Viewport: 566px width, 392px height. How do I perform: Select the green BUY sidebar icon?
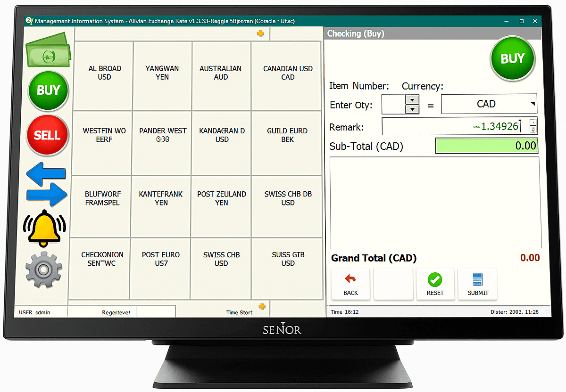[x=48, y=90]
